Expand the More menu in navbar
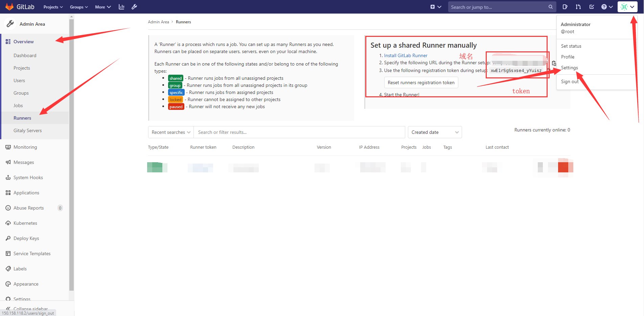The height and width of the screenshot is (316, 644). [103, 7]
